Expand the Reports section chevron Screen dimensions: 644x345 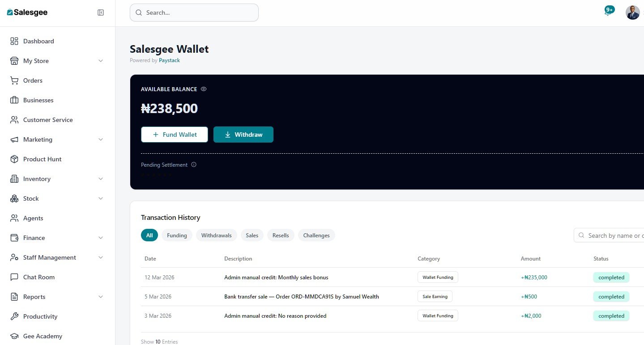101,297
